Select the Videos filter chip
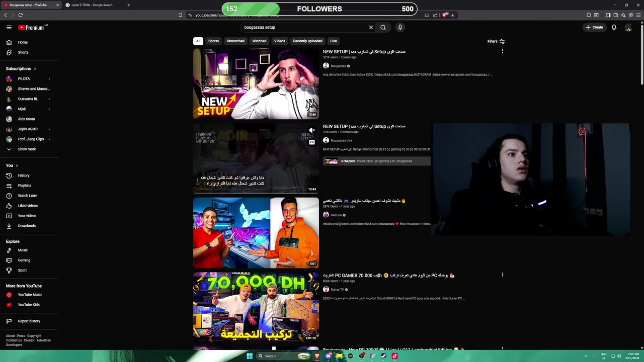 pyautogui.click(x=280, y=41)
